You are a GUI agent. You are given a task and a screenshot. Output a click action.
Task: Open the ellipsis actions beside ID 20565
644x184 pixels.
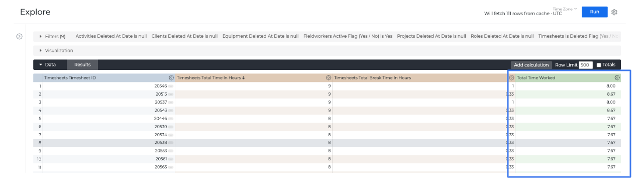click(171, 167)
